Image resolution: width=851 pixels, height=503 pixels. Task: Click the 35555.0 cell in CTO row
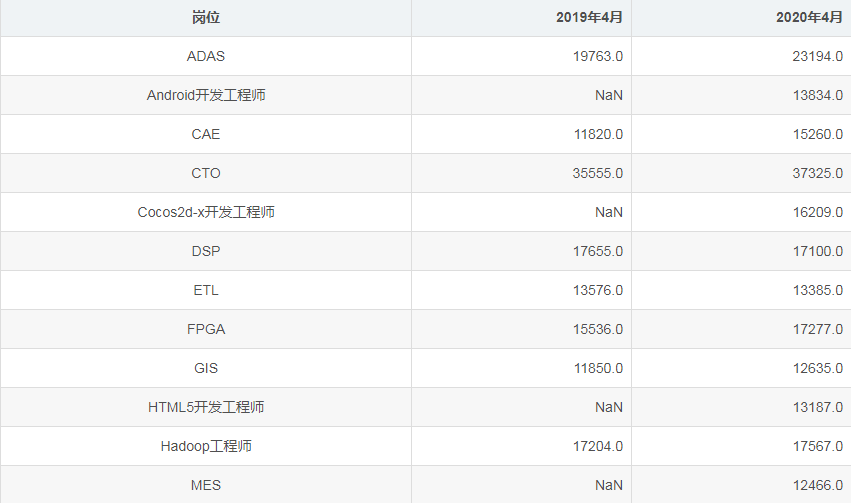coord(598,174)
